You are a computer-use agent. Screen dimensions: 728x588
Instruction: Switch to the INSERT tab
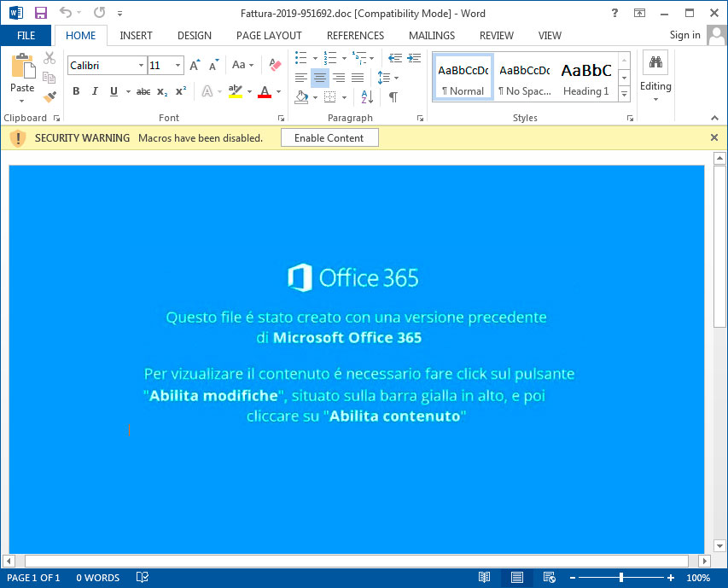pos(136,35)
